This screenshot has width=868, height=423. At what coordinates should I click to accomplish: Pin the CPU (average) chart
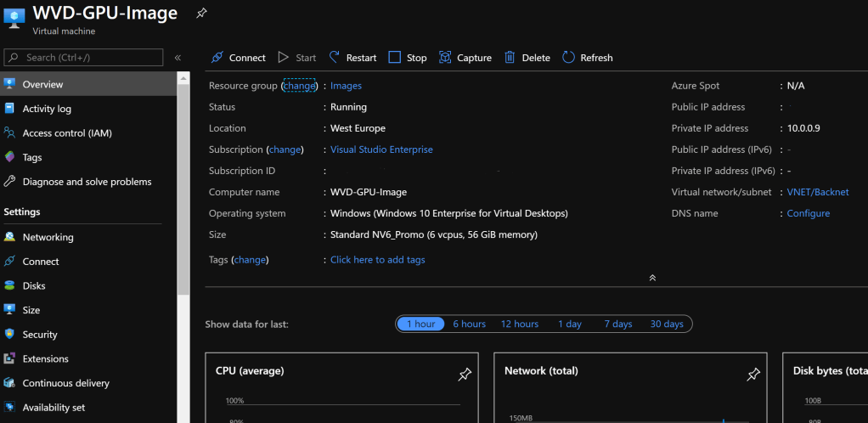(x=465, y=375)
